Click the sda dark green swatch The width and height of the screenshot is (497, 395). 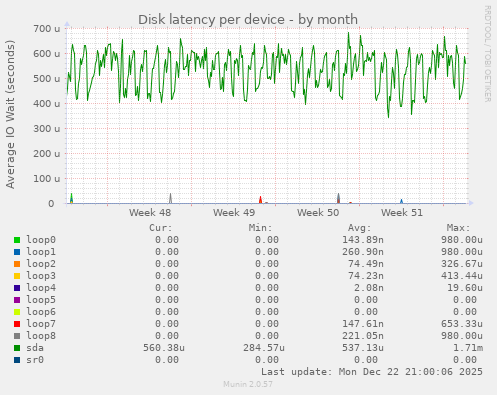[x=17, y=348]
